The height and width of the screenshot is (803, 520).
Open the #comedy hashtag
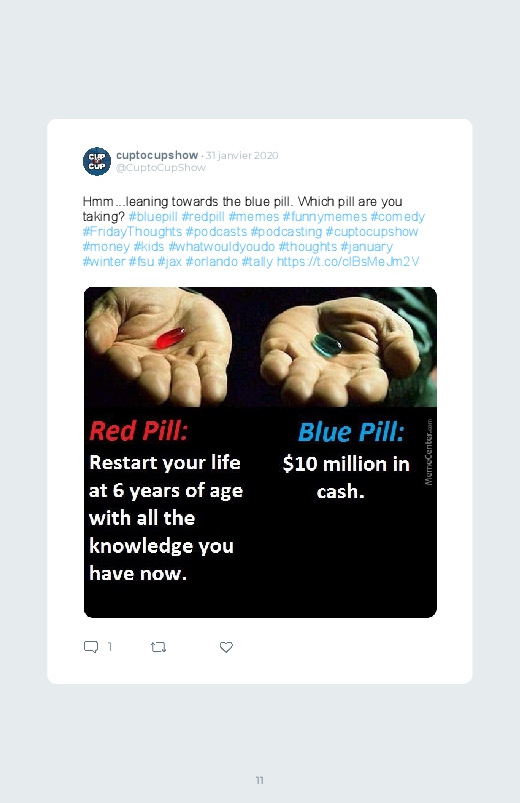pyautogui.click(x=398, y=217)
